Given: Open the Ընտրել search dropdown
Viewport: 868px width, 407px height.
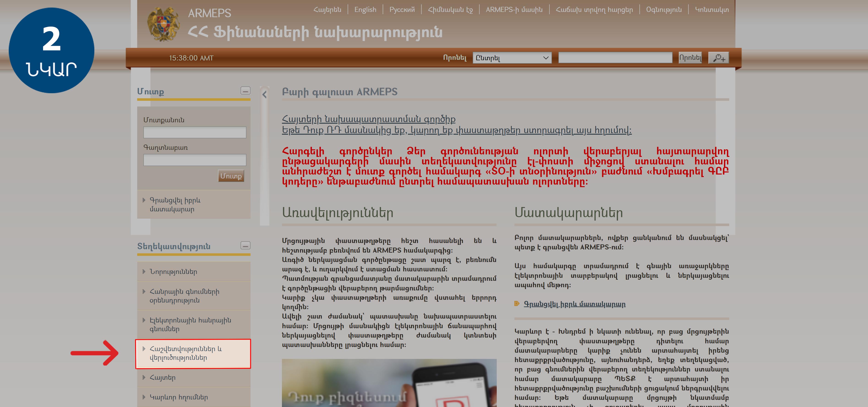Looking at the screenshot, I should tap(512, 58).
